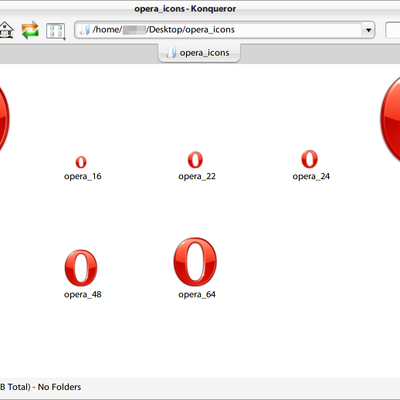Screen dimensions: 400x400
Task: Select the opera_22 icon file
Action: coord(195,160)
